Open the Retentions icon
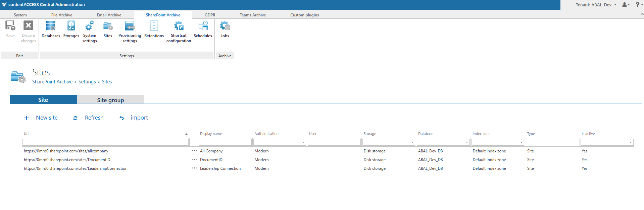Image resolution: width=644 pixels, height=210 pixels. [154, 25]
